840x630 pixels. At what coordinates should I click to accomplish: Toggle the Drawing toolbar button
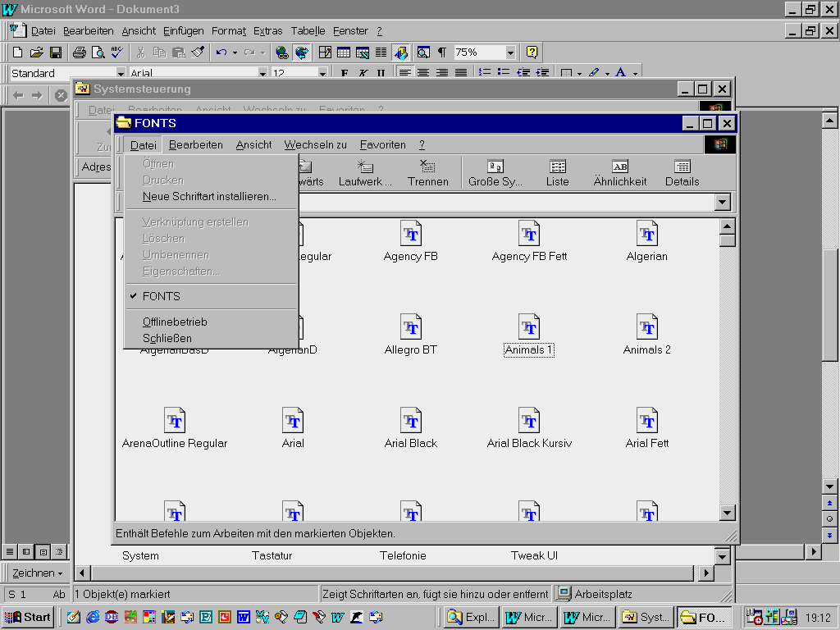400,52
